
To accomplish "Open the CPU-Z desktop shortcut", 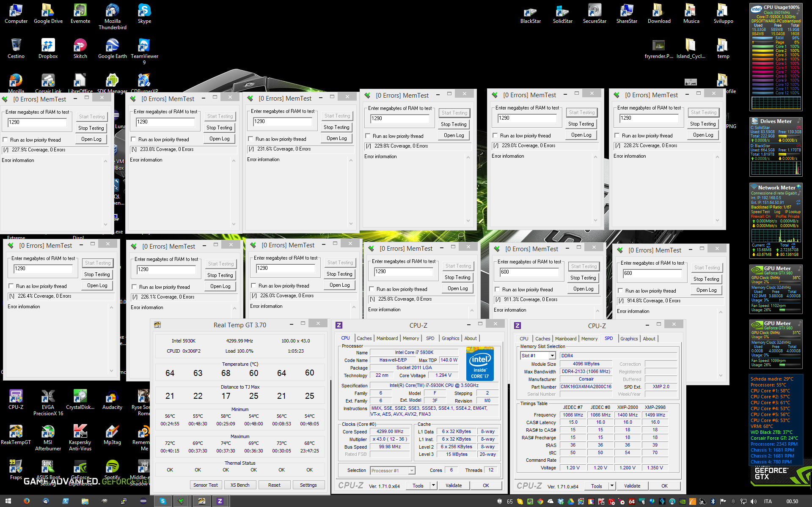I will (x=16, y=400).
